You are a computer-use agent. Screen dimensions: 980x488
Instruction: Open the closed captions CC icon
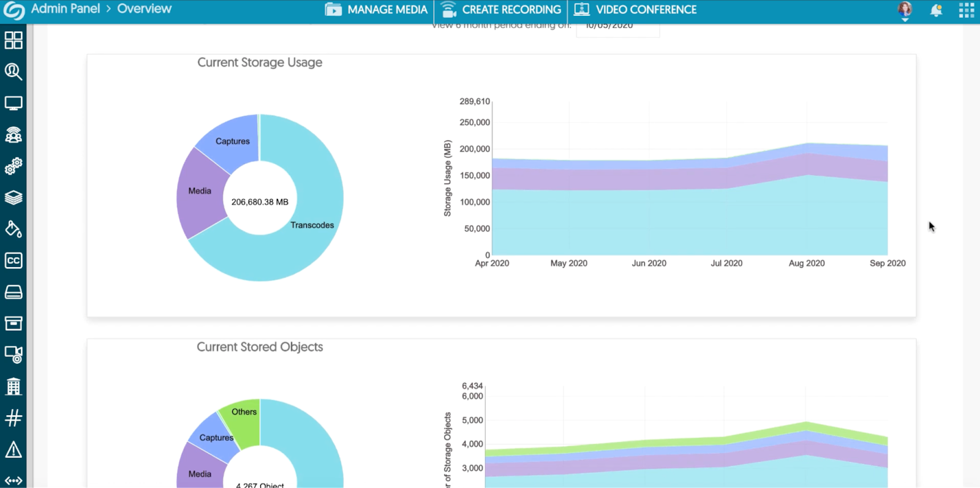pos(13,261)
